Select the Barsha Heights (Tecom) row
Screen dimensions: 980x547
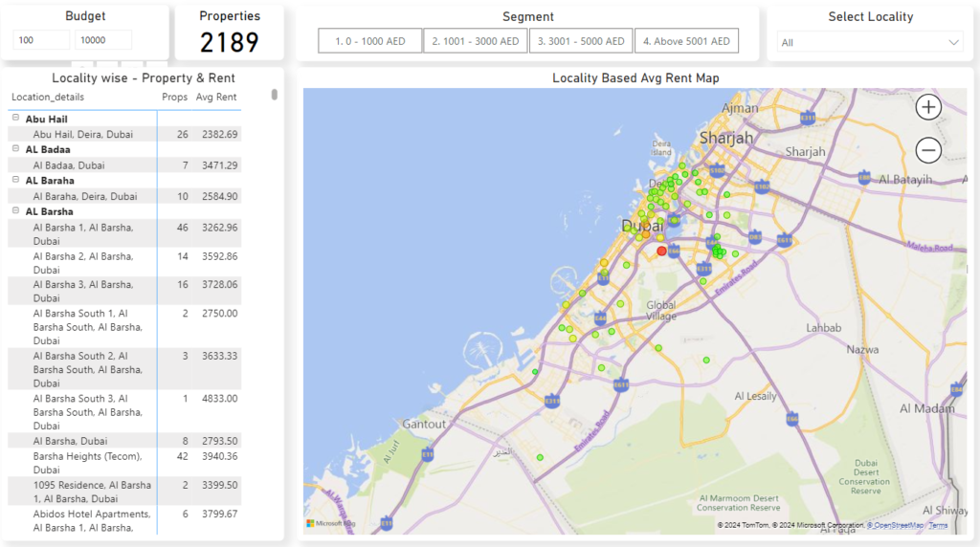[x=124, y=463]
